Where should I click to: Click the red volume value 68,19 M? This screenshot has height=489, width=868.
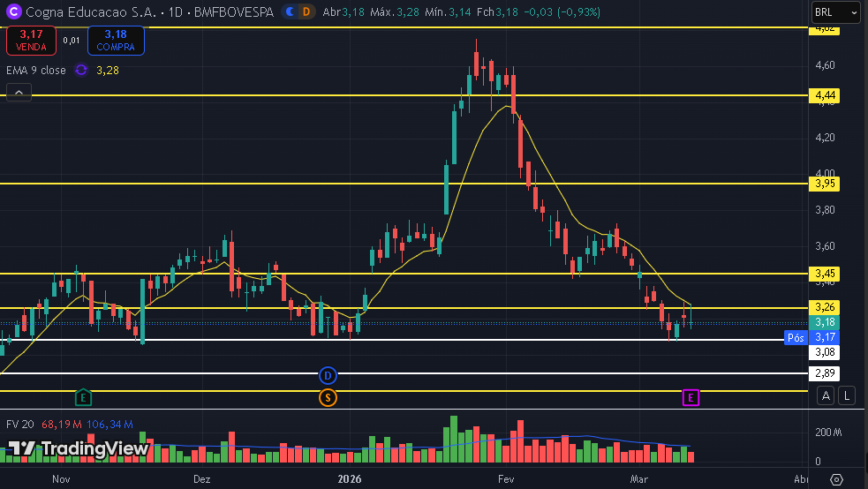[62, 425]
